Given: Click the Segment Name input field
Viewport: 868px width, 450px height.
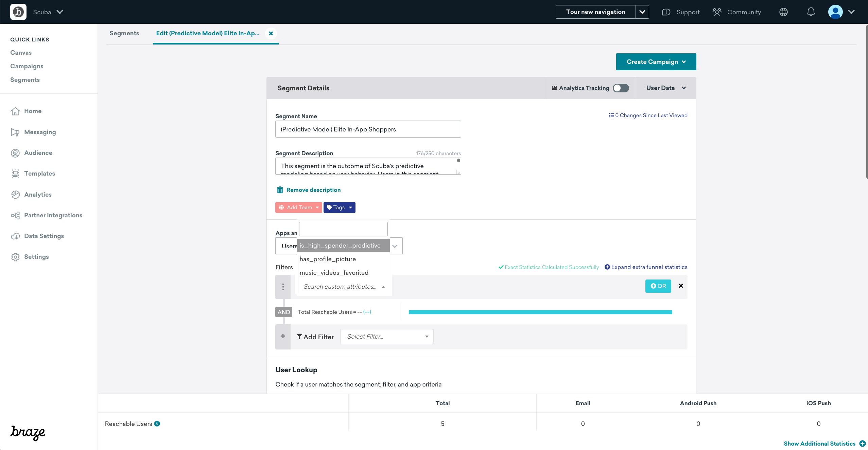Looking at the screenshot, I should pyautogui.click(x=368, y=129).
